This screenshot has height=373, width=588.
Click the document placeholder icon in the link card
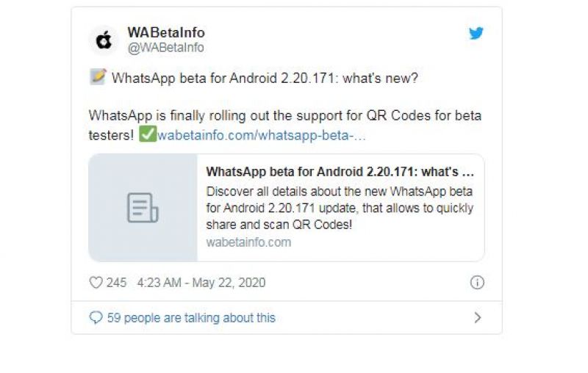[143, 208]
